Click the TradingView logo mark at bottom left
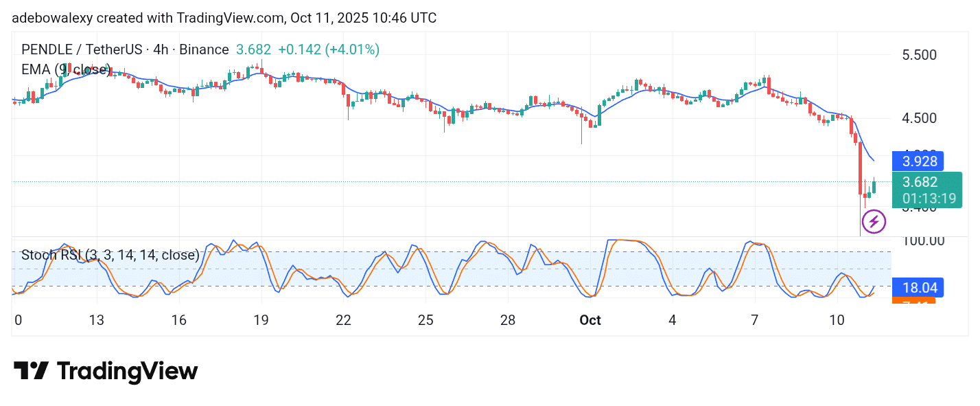Viewport: 980px width, 406px height. pyautogui.click(x=31, y=372)
